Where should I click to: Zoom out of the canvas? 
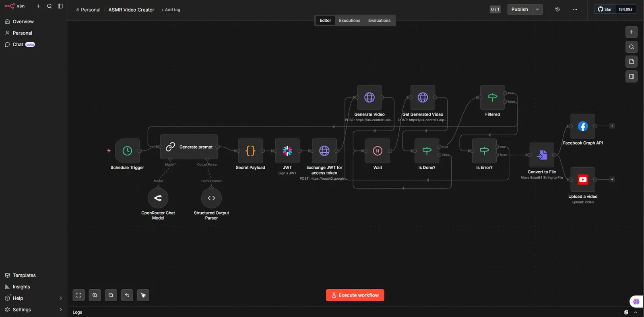point(111,295)
